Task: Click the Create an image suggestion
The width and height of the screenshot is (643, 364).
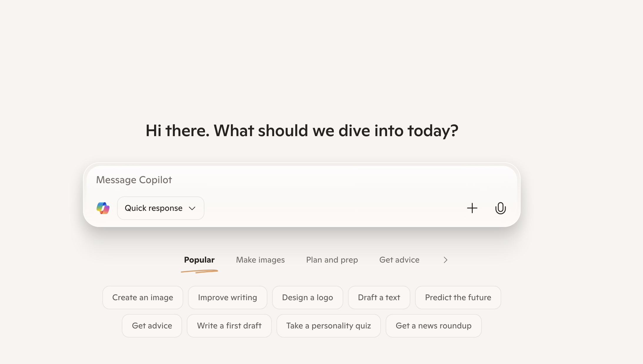Action: [143, 298]
